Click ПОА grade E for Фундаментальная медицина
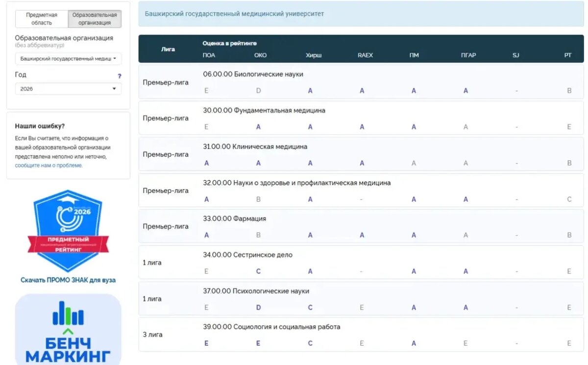 tap(206, 127)
